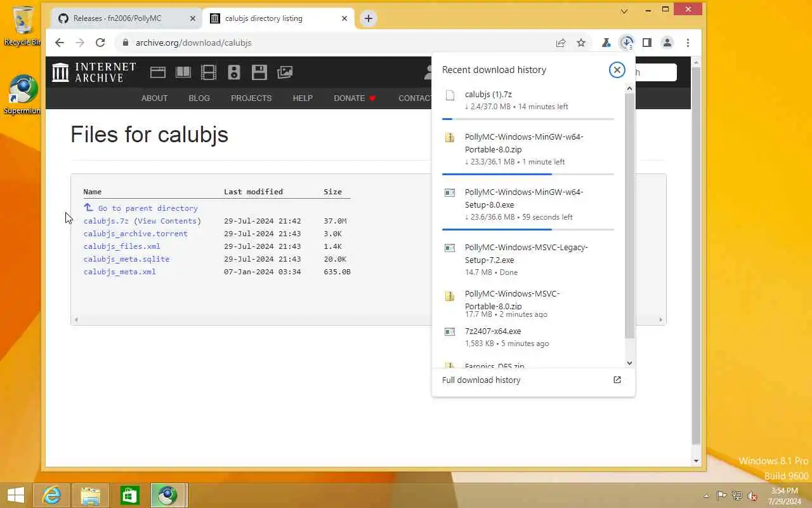This screenshot has height=508, width=812.
Task: Close the Releases fn2006/PollyMC tab
Action: pyautogui.click(x=193, y=18)
